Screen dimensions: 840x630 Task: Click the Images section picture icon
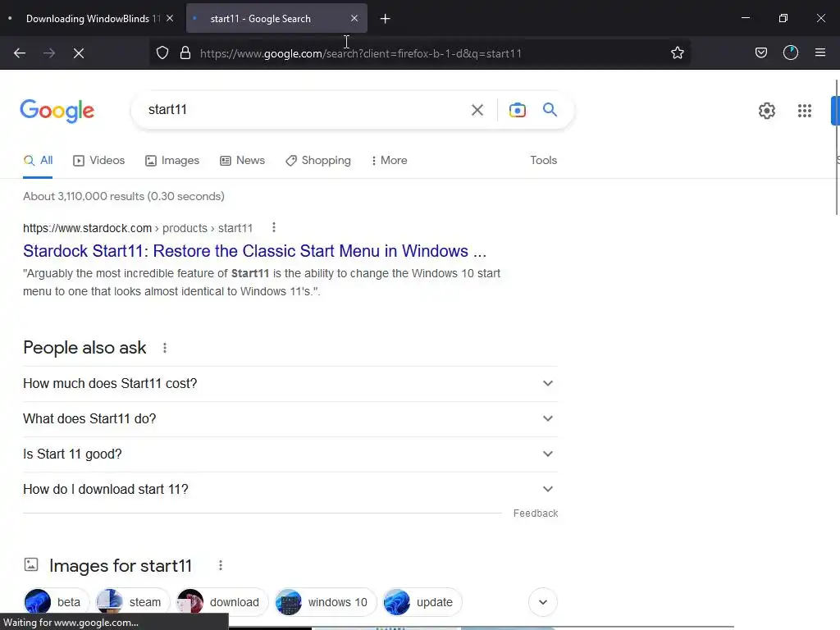pos(31,564)
